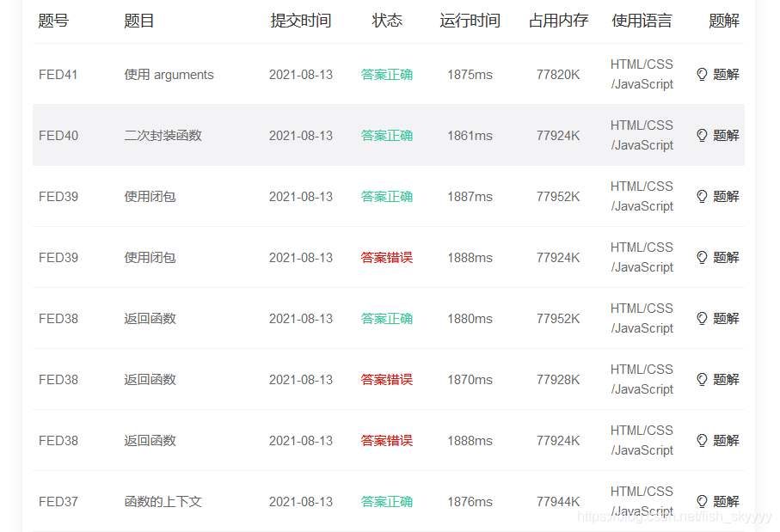Click 答案错误 status in the 1870ms row
This screenshot has height=532, width=780.
[x=386, y=379]
